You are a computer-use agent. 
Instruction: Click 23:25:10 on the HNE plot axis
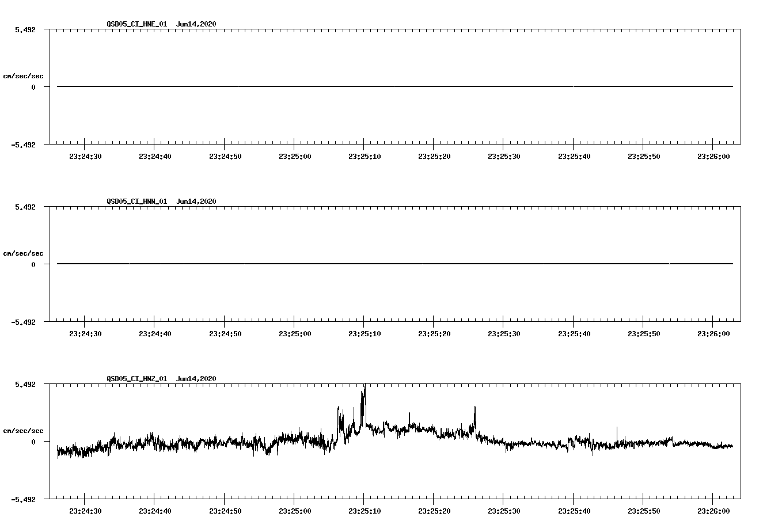[364, 157]
